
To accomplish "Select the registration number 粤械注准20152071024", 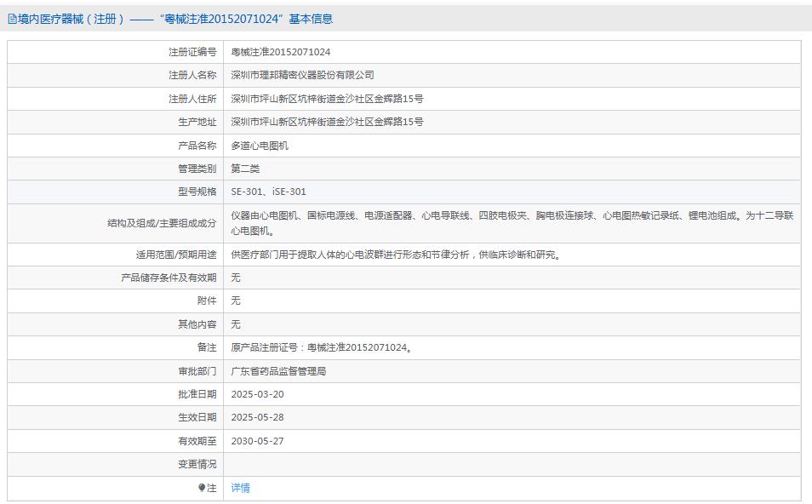I will [x=272, y=51].
